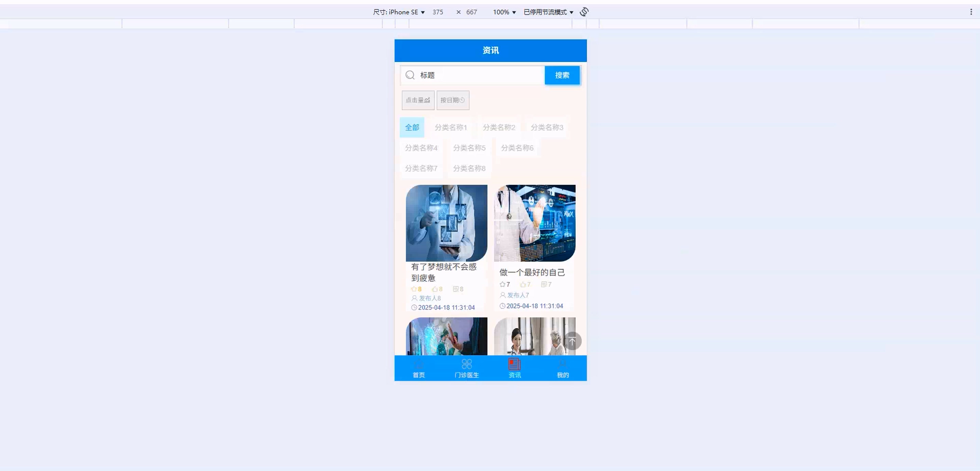This screenshot has width=980, height=471.
Task: Toggle sort by 按日期
Action: pyautogui.click(x=453, y=100)
